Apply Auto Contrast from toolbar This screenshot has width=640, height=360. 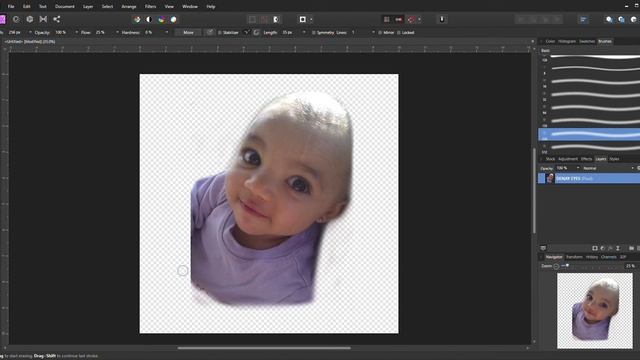tap(149, 19)
